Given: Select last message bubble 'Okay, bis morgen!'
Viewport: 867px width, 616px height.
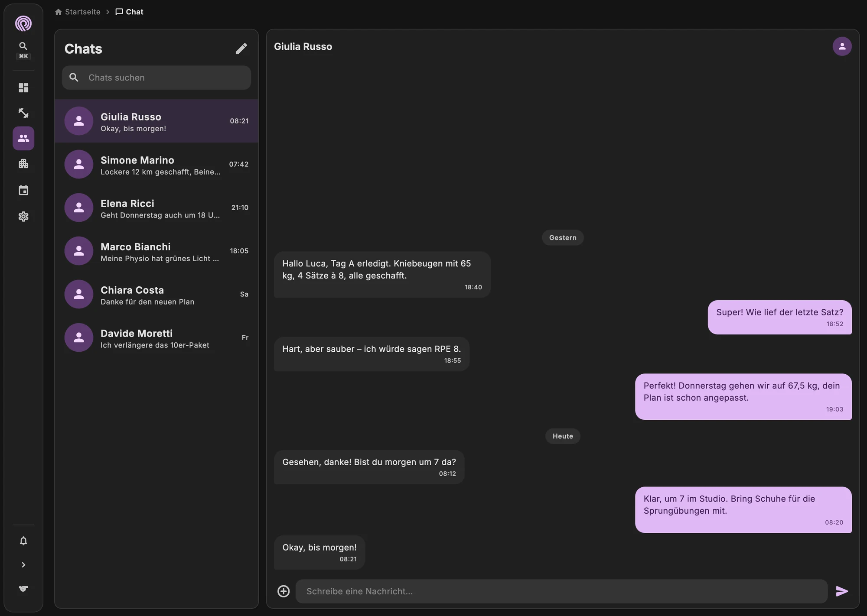Looking at the screenshot, I should [x=319, y=552].
